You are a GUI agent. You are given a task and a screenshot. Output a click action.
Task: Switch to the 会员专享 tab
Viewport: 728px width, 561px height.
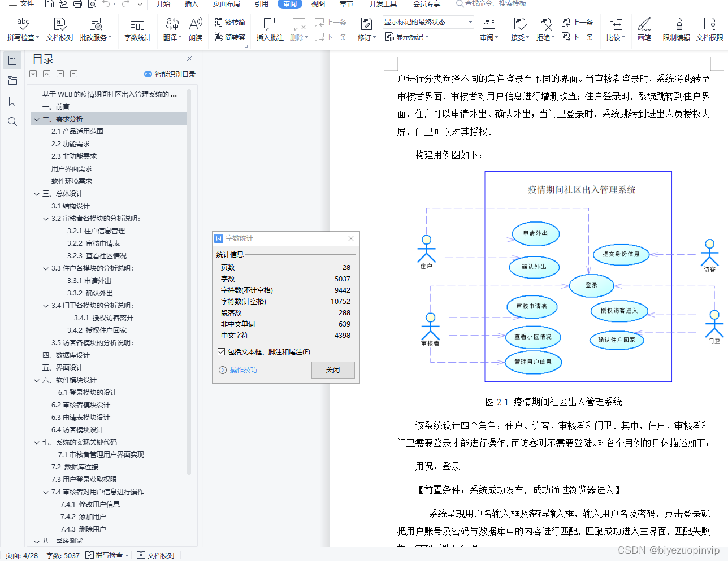tap(426, 3)
